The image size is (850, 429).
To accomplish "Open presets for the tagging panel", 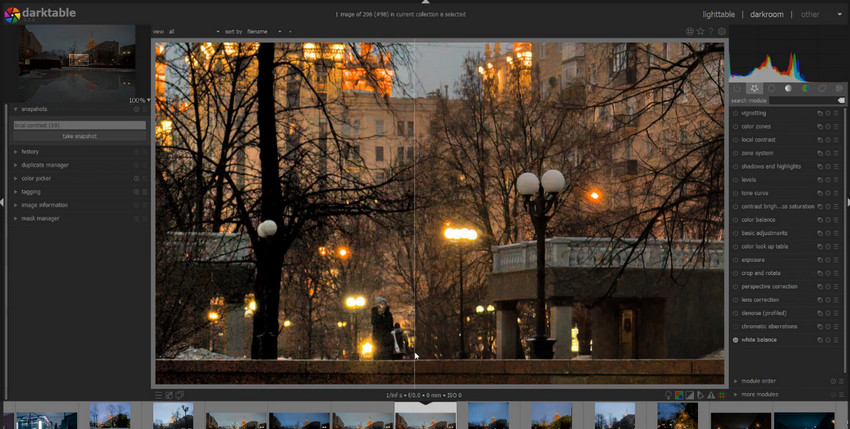I will click(x=144, y=192).
